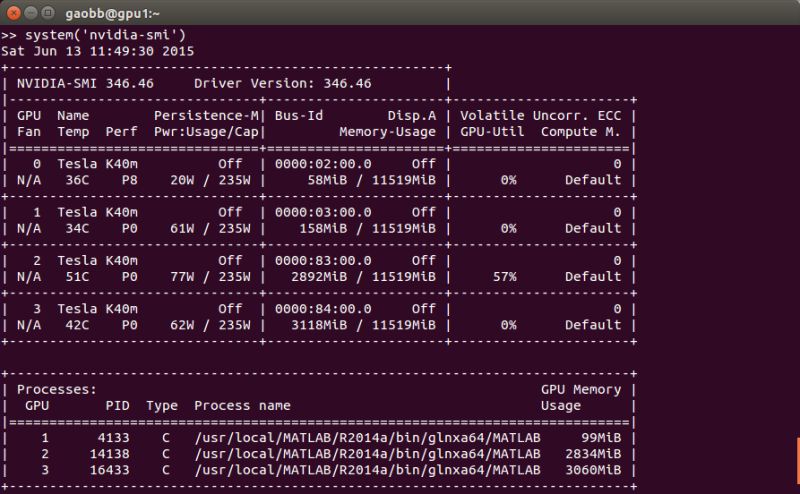Click power usage 20W / 235W

pyautogui.click(x=210, y=180)
